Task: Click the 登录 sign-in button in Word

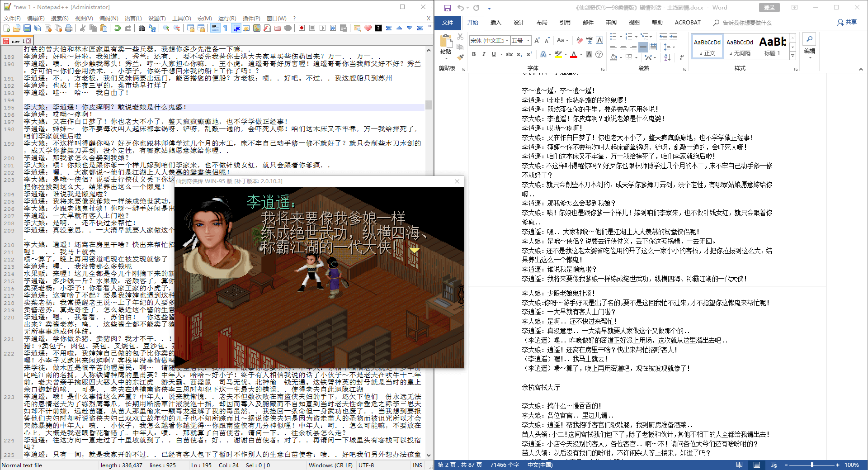Action: tap(769, 8)
